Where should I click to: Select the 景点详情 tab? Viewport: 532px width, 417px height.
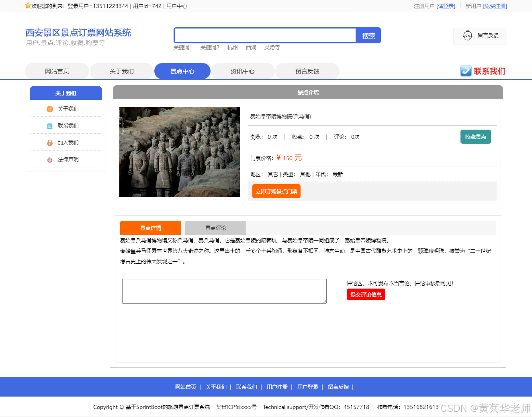click(150, 228)
